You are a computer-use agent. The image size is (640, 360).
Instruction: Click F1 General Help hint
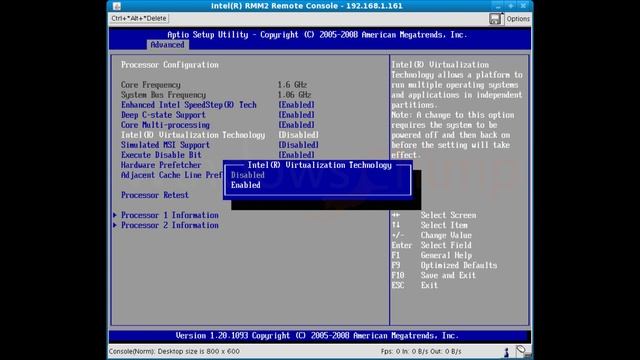pos(431,256)
